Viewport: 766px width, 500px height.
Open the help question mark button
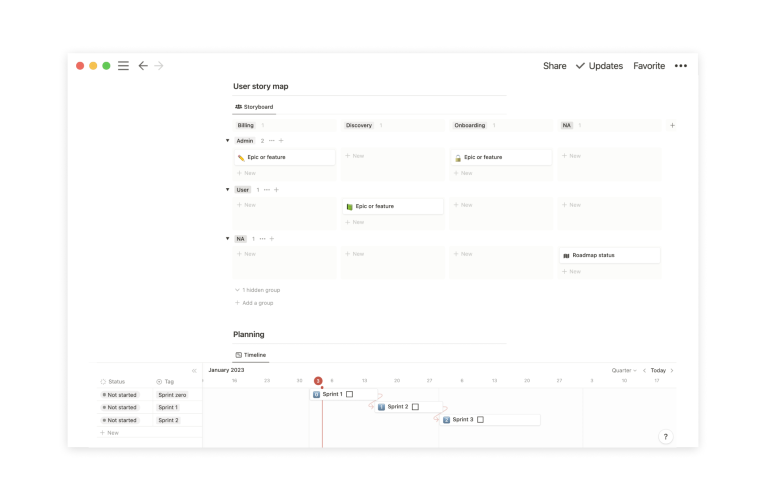coord(665,437)
